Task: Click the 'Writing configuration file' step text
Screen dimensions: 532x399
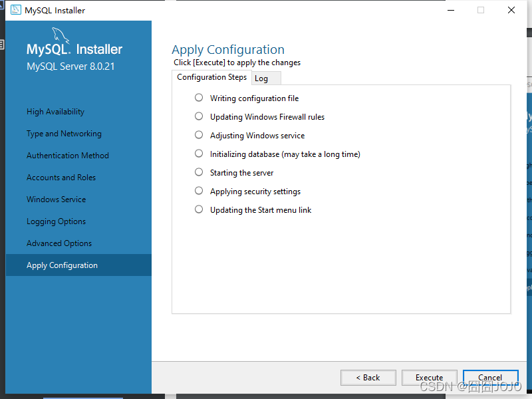Action: 254,98
